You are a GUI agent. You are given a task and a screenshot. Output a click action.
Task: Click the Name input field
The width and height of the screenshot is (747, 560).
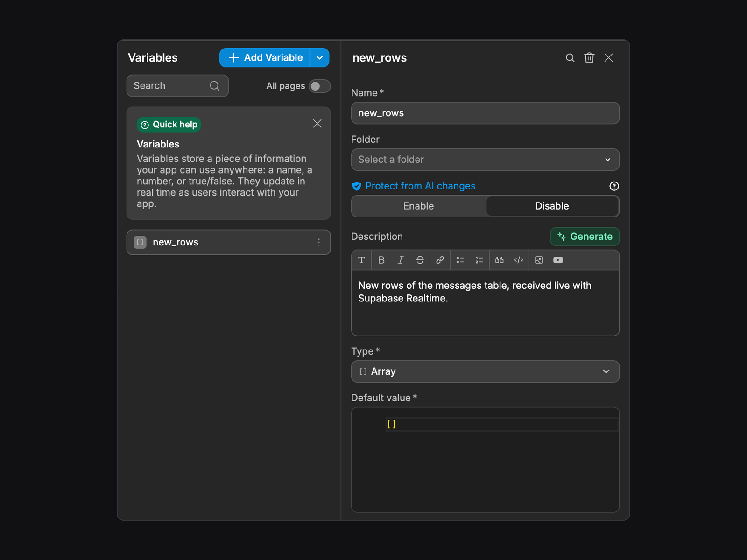coord(485,113)
